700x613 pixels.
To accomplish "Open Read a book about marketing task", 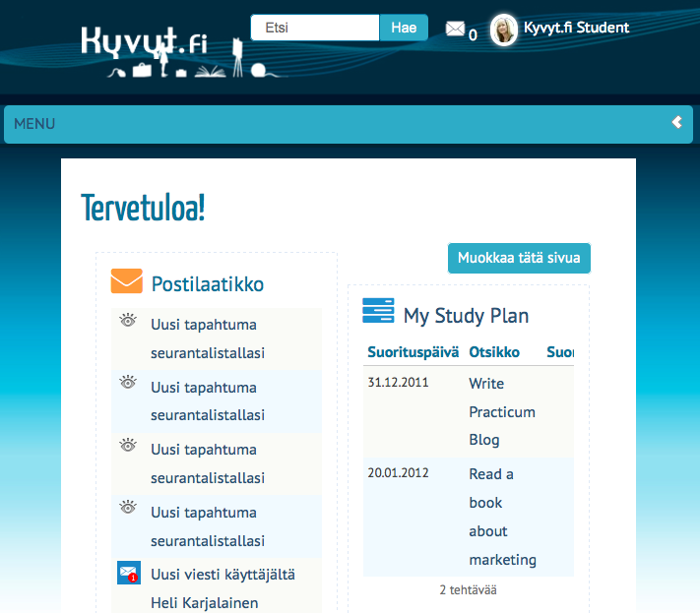I will [x=503, y=517].
